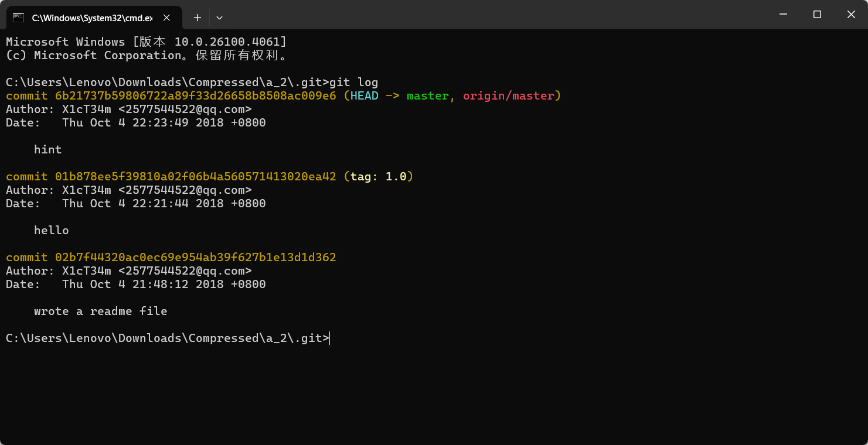Image resolution: width=868 pixels, height=445 pixels.
Task: Click the green master branch name
Action: (427, 96)
